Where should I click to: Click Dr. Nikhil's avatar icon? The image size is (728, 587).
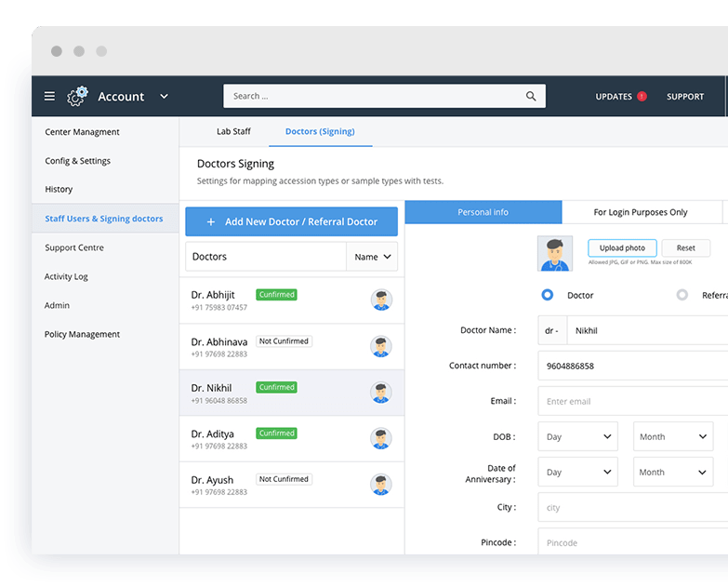pyautogui.click(x=380, y=393)
